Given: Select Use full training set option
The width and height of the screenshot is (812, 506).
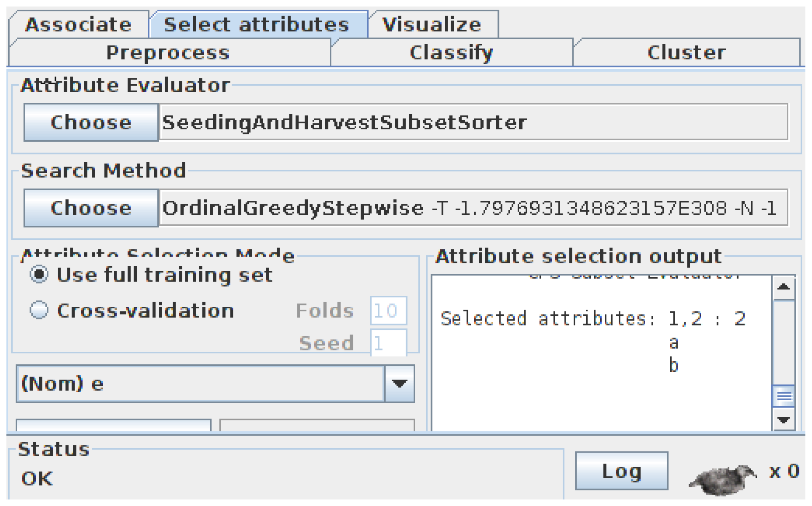Looking at the screenshot, I should click(39, 275).
